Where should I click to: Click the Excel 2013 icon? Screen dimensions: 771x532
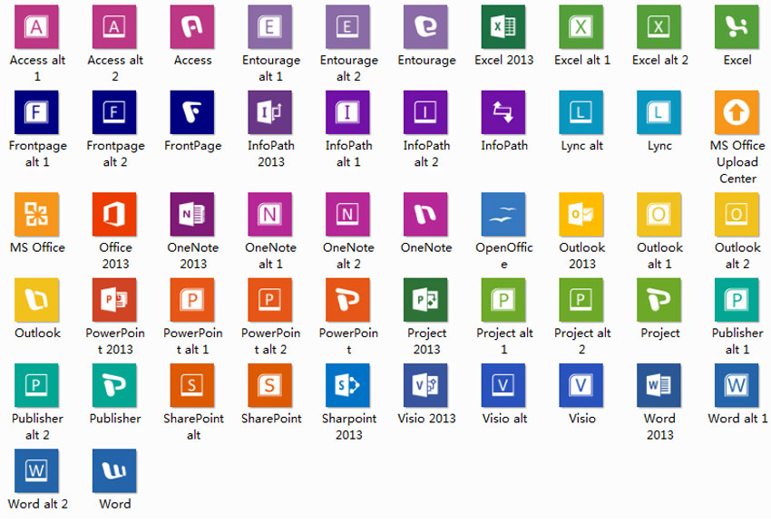pos(503,27)
